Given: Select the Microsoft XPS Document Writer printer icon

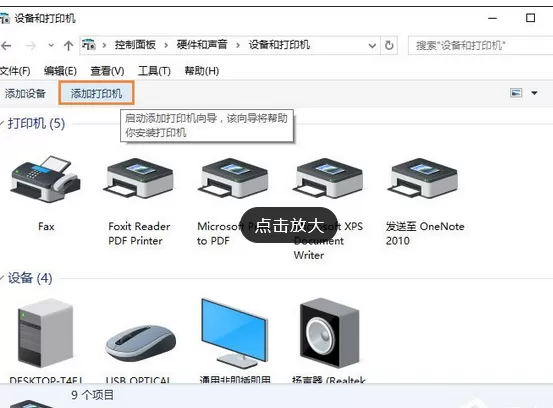Looking at the screenshot, I should [x=328, y=178].
